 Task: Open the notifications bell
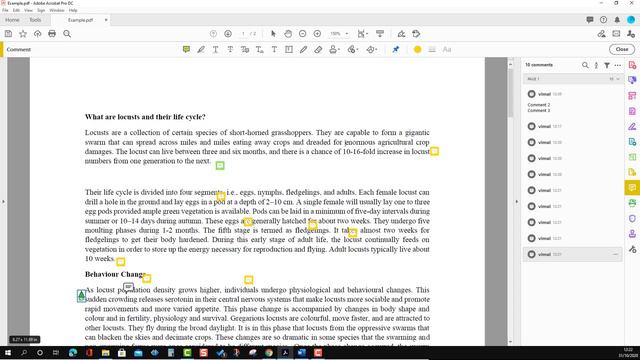(x=617, y=20)
